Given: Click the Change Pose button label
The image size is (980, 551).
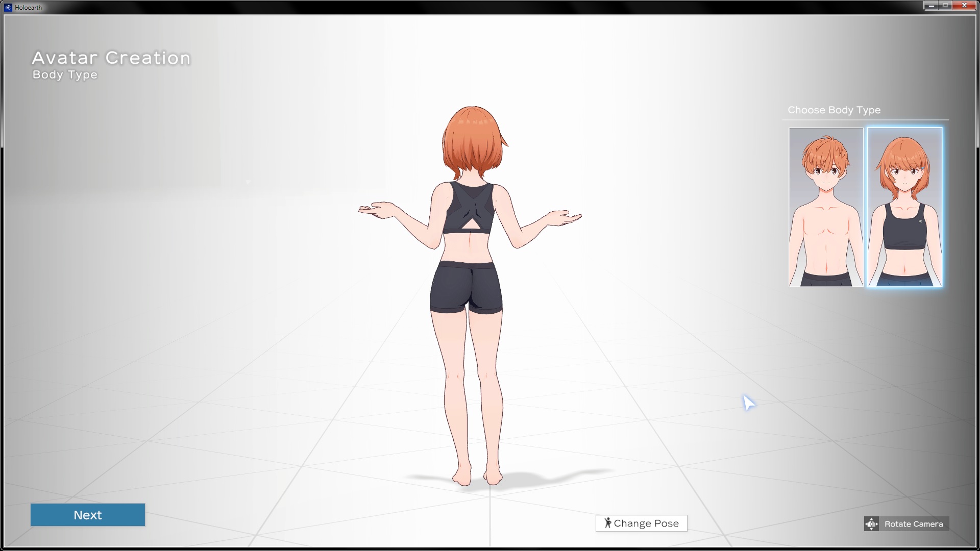Looking at the screenshot, I should (646, 523).
